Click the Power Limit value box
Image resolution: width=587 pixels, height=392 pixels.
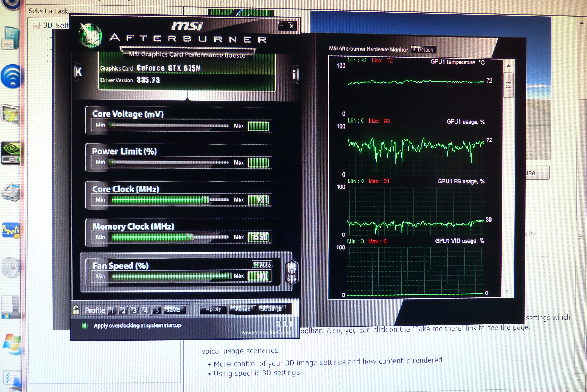258,163
